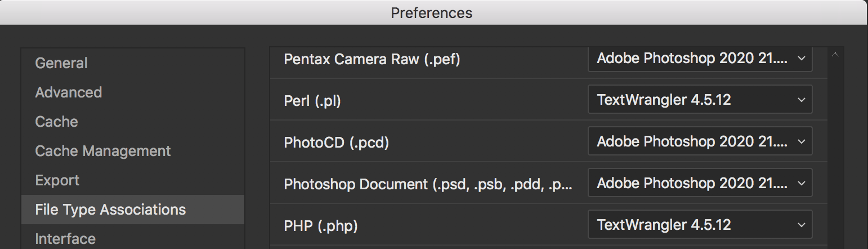The height and width of the screenshot is (249, 868).
Task: Select the General preferences category
Action: [61, 63]
